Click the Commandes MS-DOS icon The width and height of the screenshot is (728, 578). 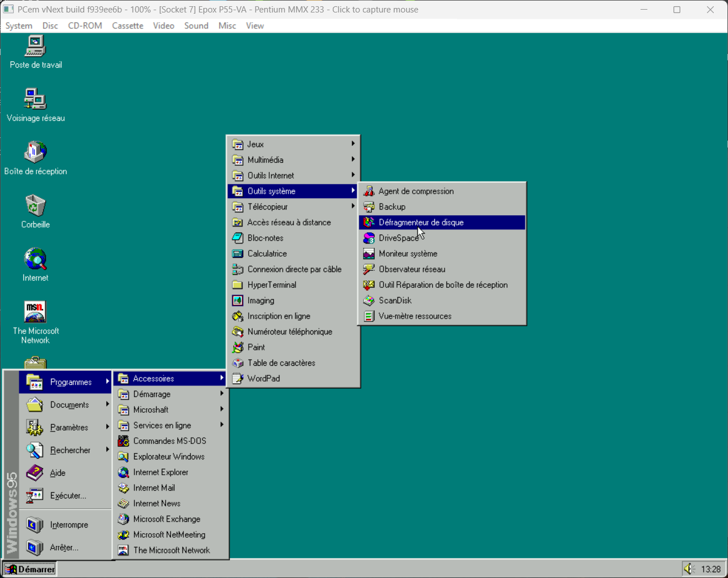(x=123, y=441)
